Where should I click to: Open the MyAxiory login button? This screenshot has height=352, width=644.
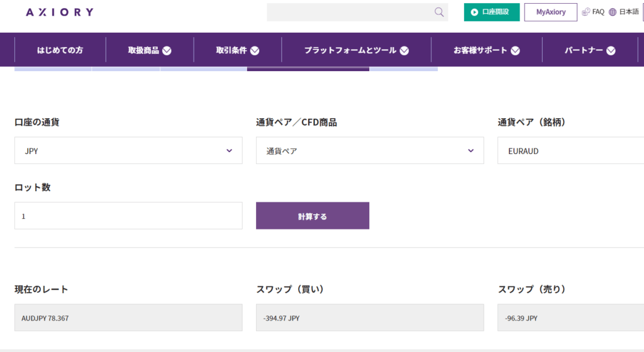tap(550, 12)
